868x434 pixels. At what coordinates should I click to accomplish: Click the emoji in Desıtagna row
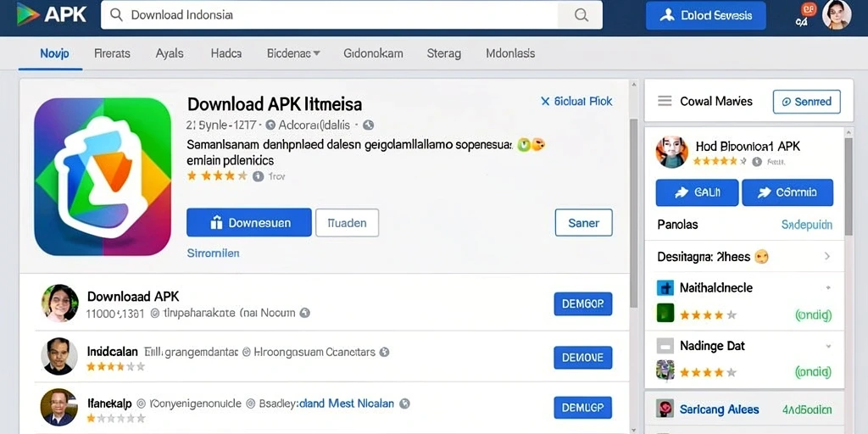tap(762, 257)
